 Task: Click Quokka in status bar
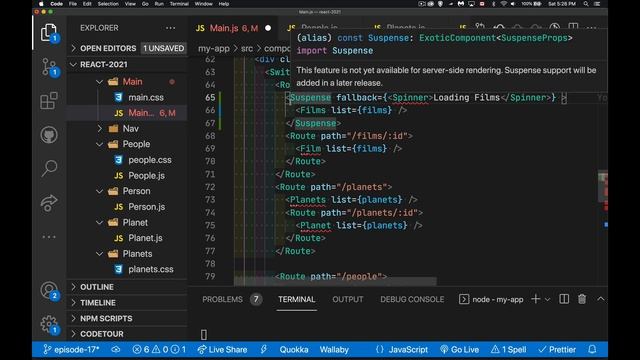point(294,350)
